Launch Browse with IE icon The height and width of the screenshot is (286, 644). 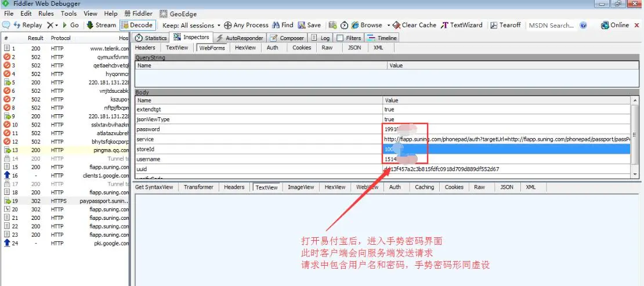point(355,25)
